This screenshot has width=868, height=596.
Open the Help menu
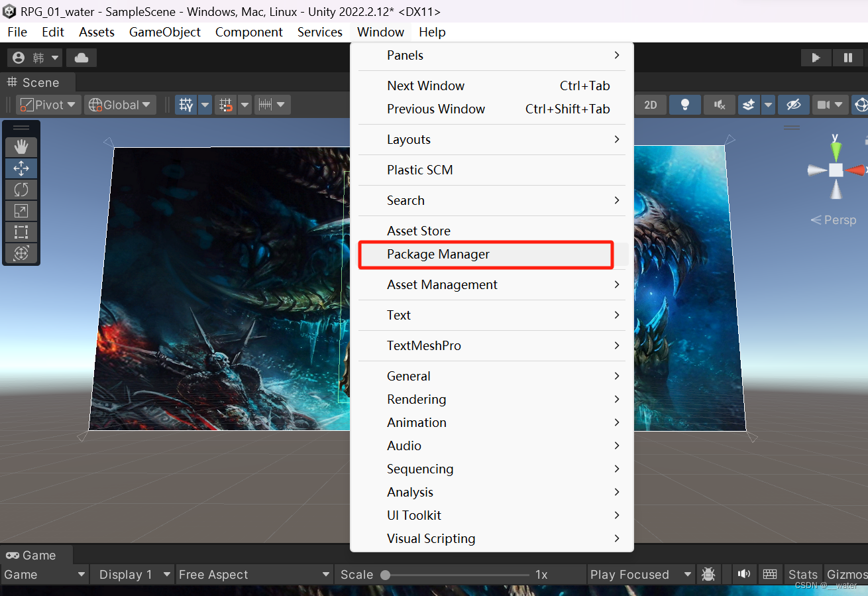point(432,32)
